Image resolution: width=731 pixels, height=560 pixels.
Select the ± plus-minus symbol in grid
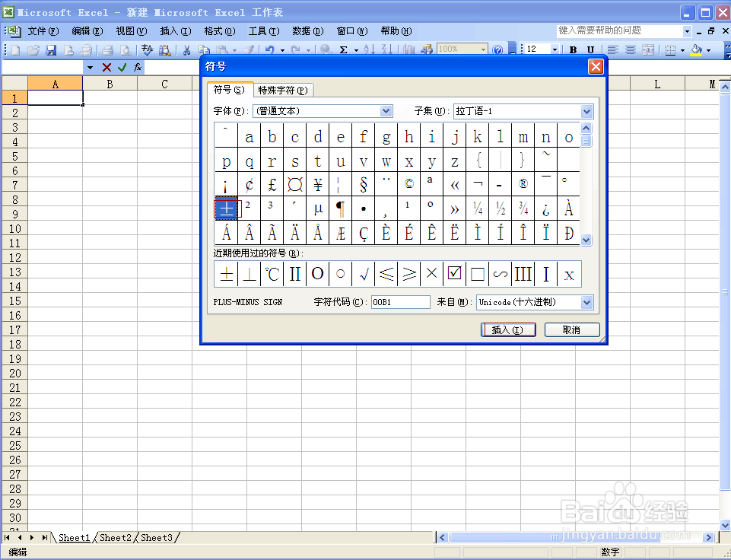tap(226, 208)
